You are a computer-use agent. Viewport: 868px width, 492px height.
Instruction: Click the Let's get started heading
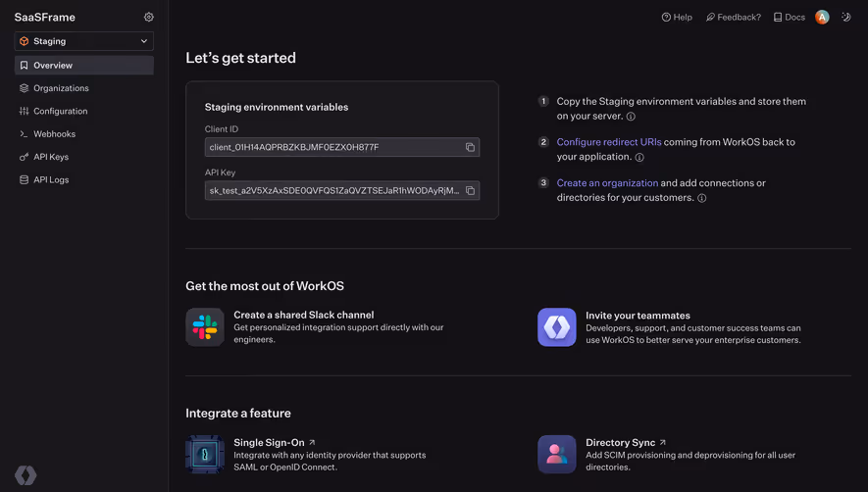(x=241, y=58)
